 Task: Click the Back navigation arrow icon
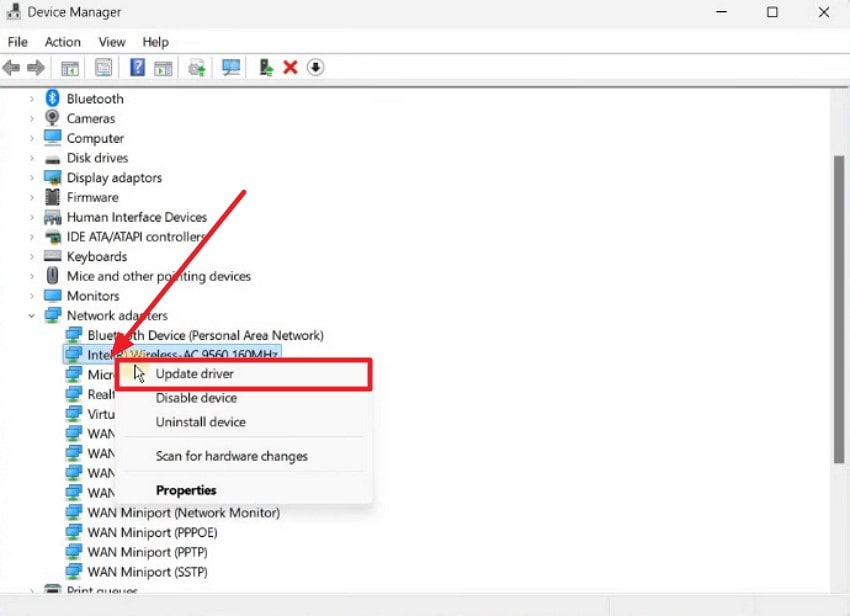click(11, 67)
